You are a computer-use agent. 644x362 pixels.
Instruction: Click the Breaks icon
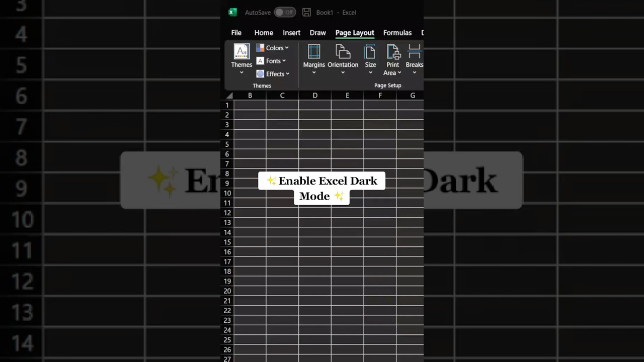[x=415, y=51]
